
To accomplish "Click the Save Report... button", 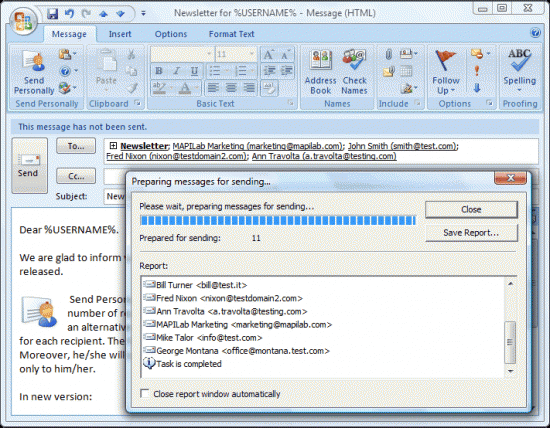I will pos(471,233).
